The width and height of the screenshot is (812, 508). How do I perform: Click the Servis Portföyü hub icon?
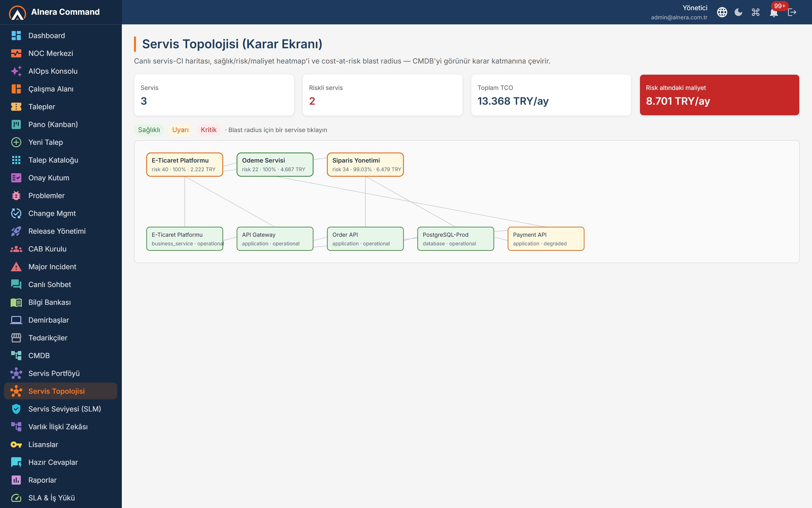click(x=16, y=374)
